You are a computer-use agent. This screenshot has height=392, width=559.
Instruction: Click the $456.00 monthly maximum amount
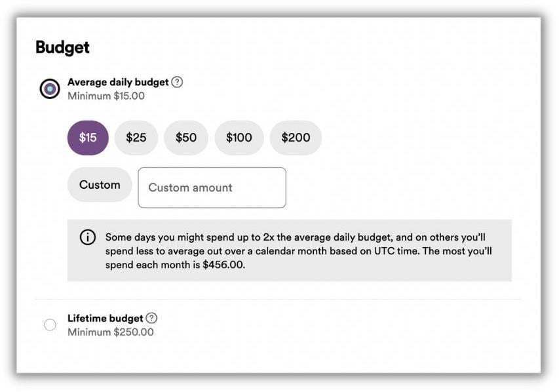point(223,265)
